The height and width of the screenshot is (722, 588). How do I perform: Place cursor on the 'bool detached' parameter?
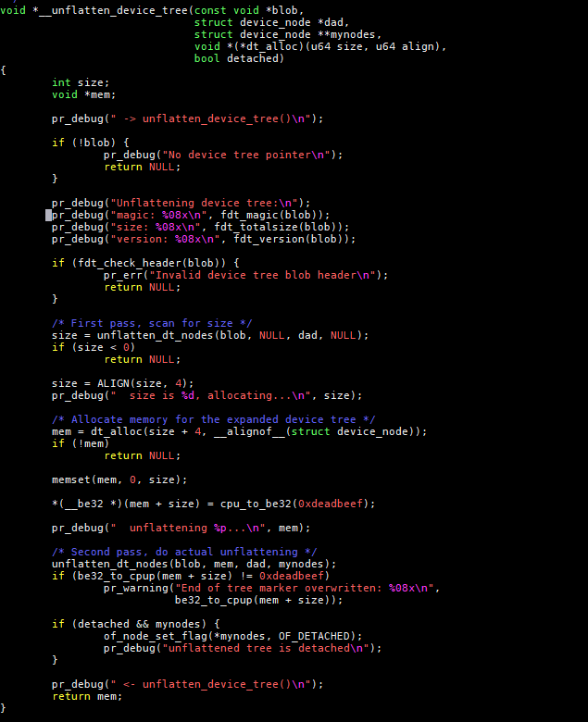(x=238, y=58)
